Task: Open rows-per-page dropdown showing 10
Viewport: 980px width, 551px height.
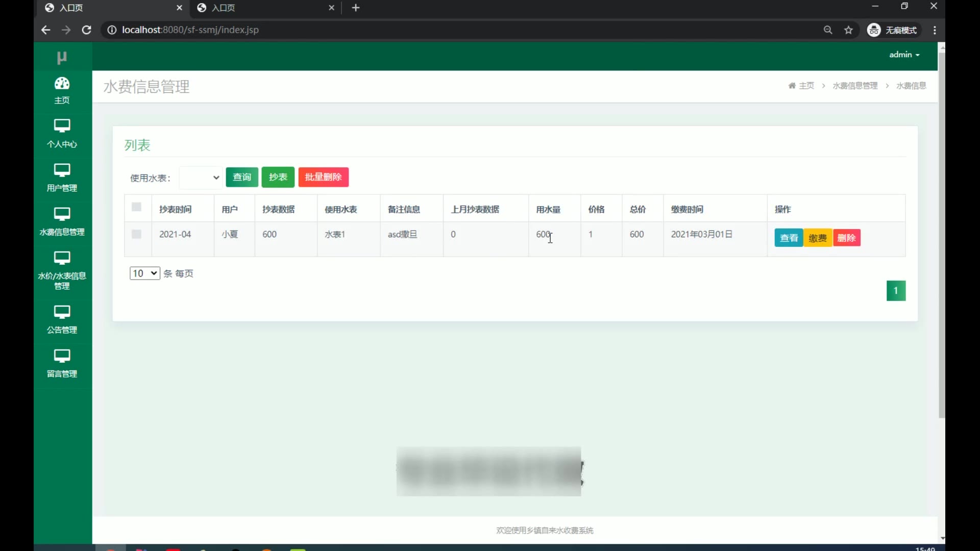Action: 144,273
